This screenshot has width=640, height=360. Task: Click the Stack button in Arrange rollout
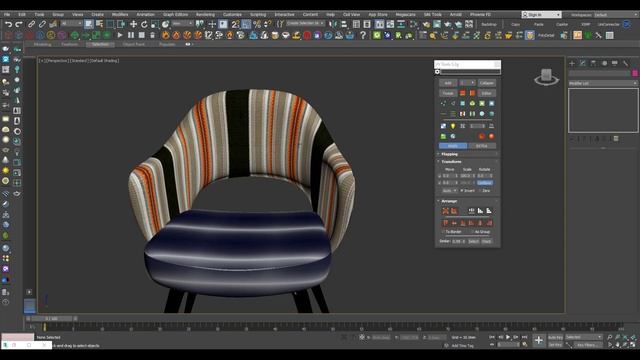487,242
